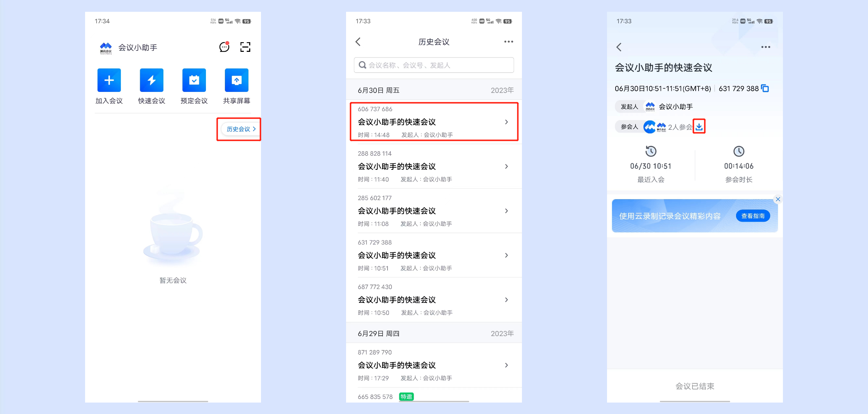Open Schedule Meeting (预定会议) calendar icon
Screen dimensions: 868x414
[194, 80]
